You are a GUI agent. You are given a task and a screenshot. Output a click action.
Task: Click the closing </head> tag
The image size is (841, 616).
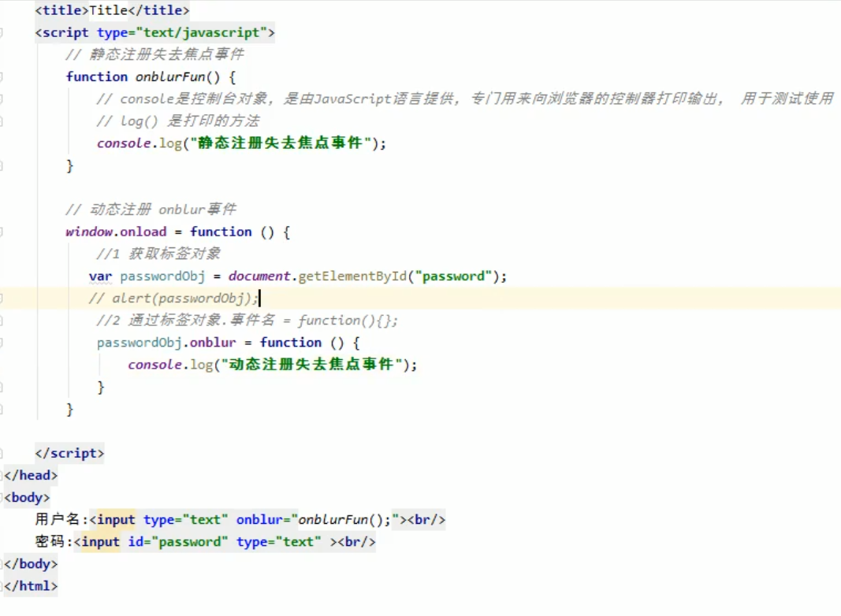coord(31,476)
